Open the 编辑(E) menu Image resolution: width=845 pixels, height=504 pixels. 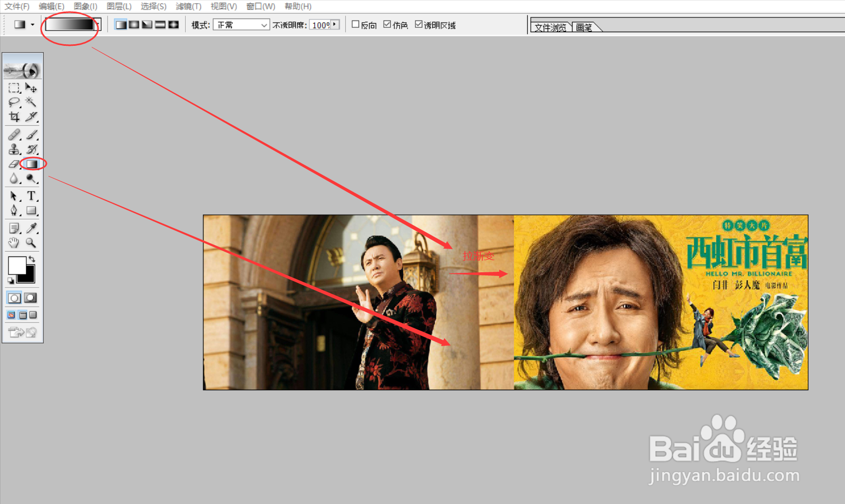tap(52, 6)
